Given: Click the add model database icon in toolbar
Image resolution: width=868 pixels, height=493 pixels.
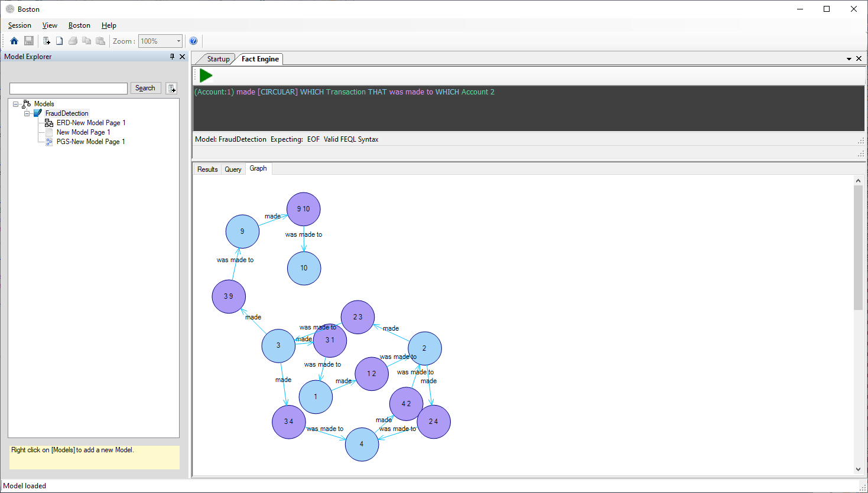Looking at the screenshot, I should pos(47,41).
